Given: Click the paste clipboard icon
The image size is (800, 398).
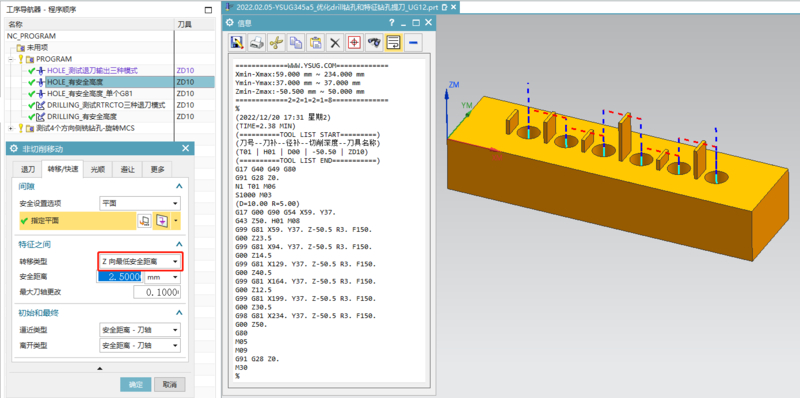Looking at the screenshot, I should (x=315, y=43).
